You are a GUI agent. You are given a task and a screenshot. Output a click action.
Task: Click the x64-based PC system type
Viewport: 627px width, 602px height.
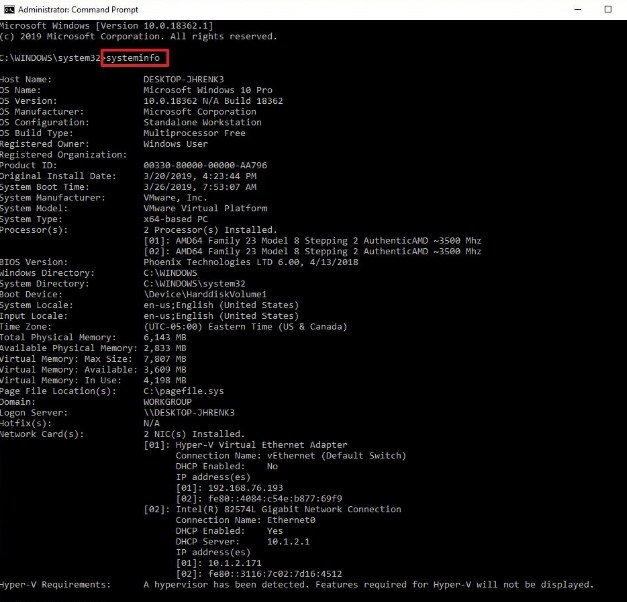[176, 219]
